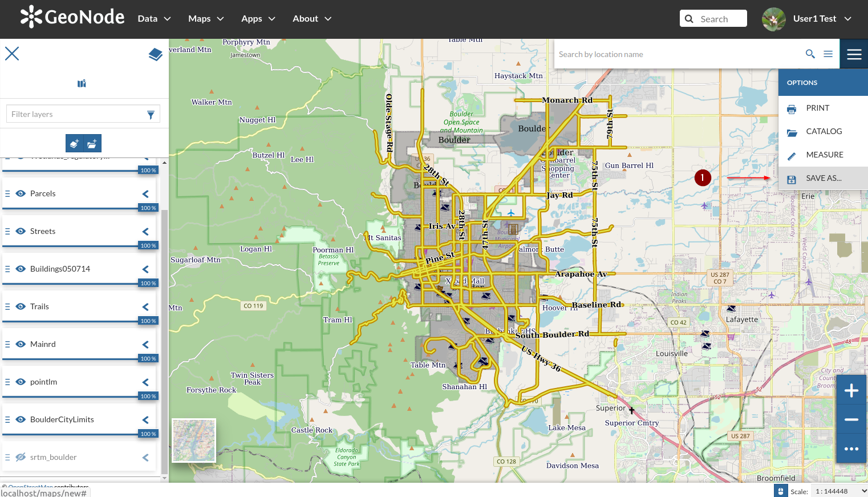Focus the Search by location name field
Image resolution: width=868 pixels, height=497 pixels.
(x=677, y=54)
